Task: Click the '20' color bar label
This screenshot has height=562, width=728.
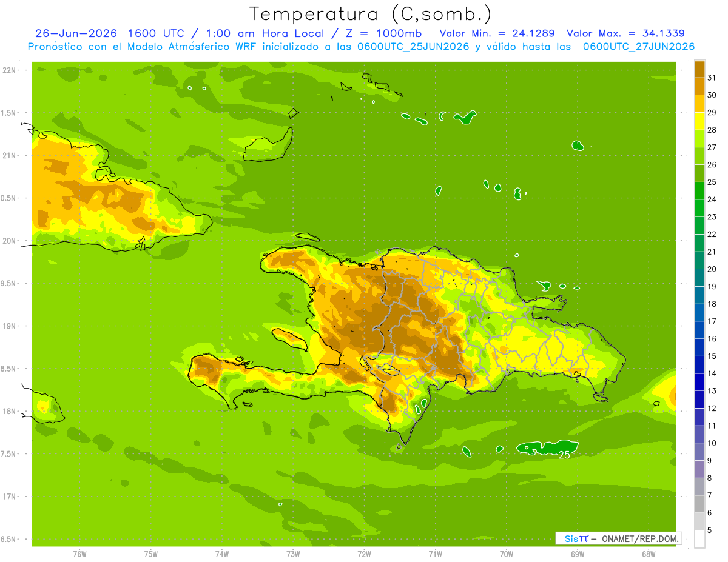Action: click(711, 269)
